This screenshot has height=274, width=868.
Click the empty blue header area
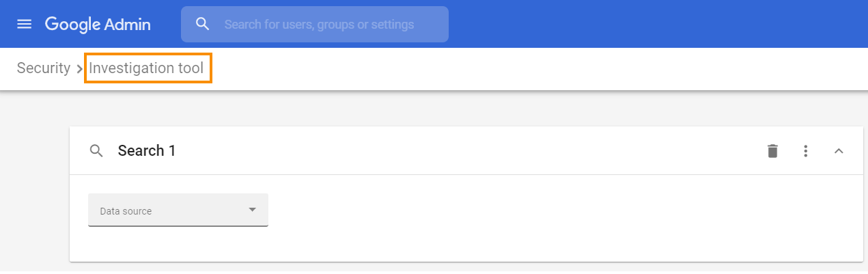(x=649, y=25)
